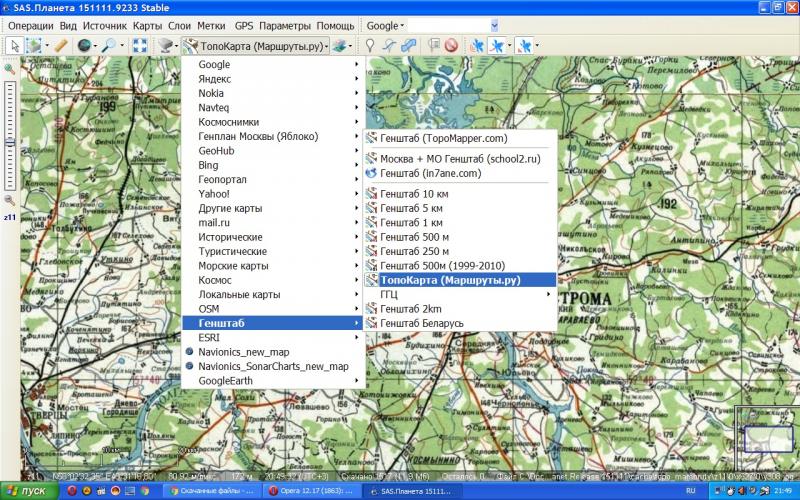Open the Метки menu

[211, 24]
